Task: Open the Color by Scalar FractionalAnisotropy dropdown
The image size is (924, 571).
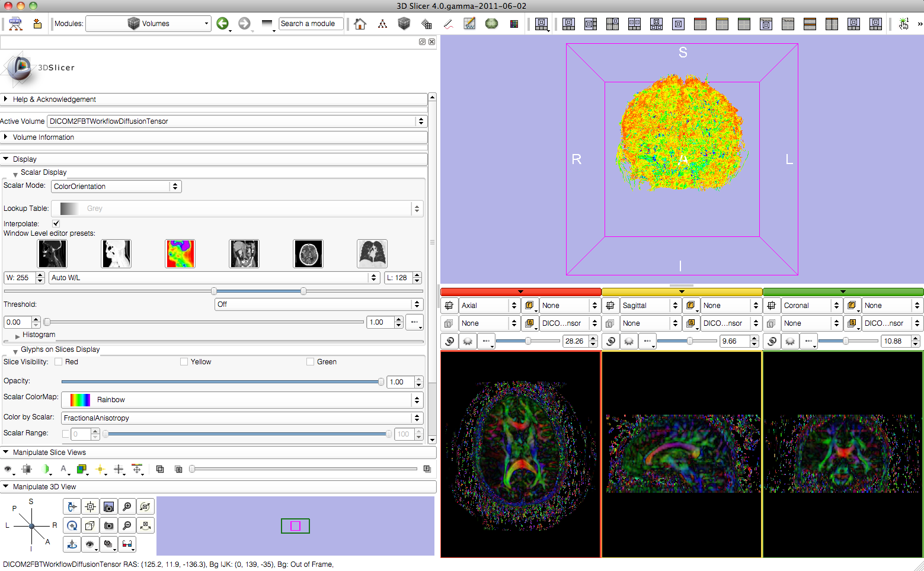Action: [x=242, y=418]
